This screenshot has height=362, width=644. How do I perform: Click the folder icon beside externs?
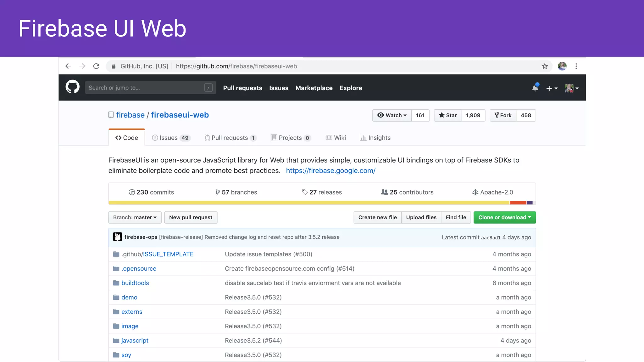click(x=116, y=312)
